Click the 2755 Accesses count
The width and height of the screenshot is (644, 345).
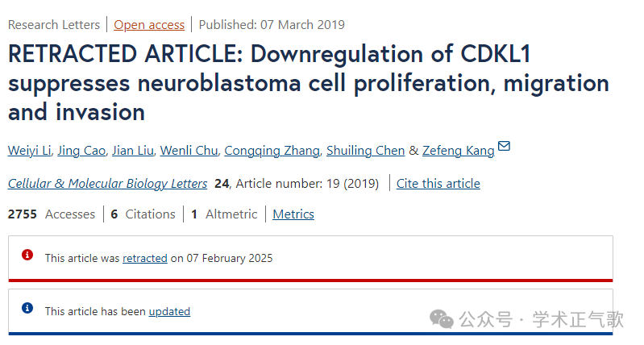(x=52, y=214)
